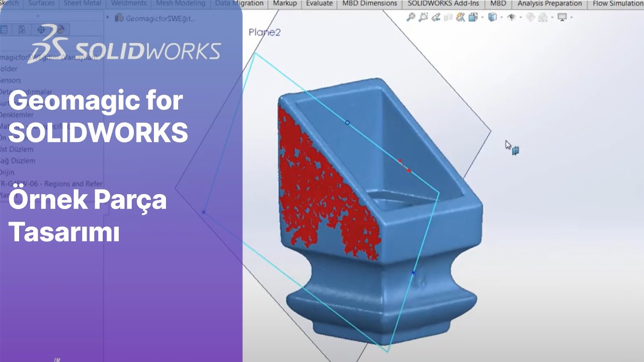This screenshot has height=362, width=644.
Task: Click the blue point on plane's right edge
Action: (413, 273)
